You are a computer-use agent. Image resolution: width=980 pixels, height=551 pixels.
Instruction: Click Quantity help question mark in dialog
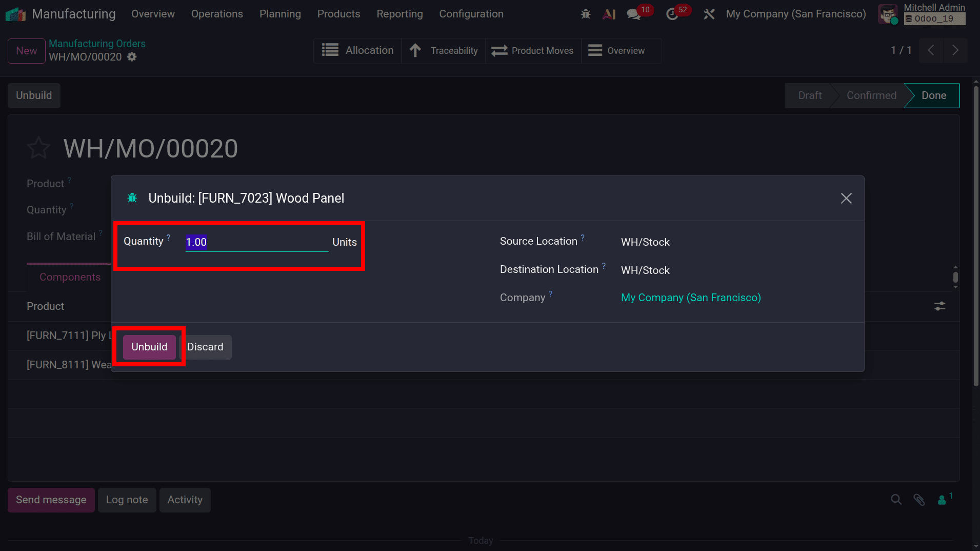click(x=168, y=238)
